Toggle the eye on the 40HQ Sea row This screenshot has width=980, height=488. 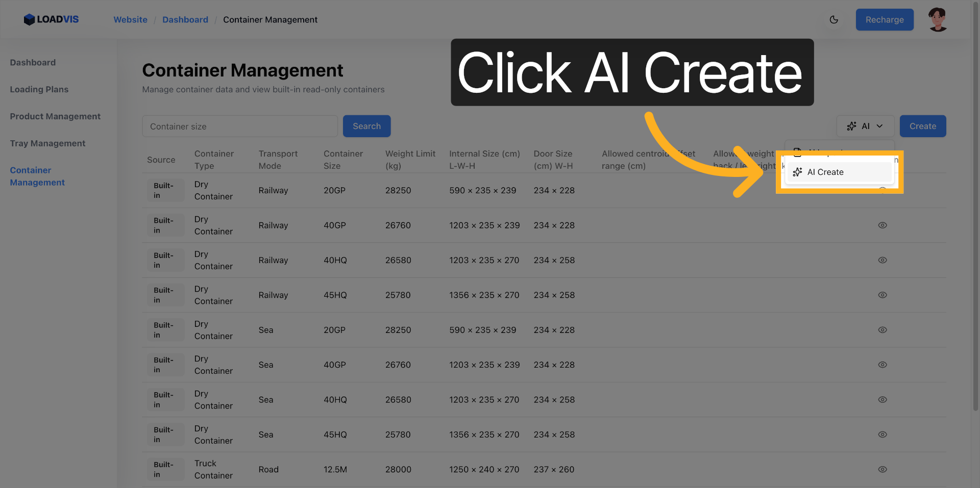[x=883, y=400]
